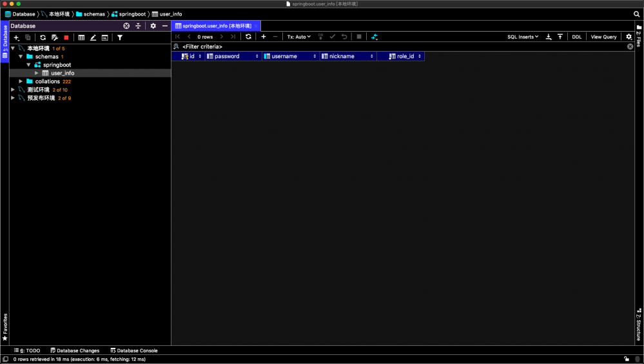Click the user_info breadcrumb in navigation bar
The width and height of the screenshot is (644, 364).
click(x=167, y=14)
